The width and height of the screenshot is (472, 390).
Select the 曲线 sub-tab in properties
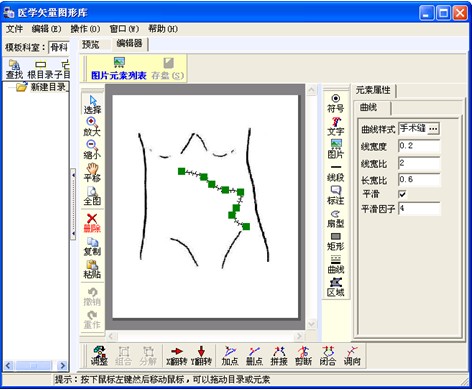coord(369,108)
